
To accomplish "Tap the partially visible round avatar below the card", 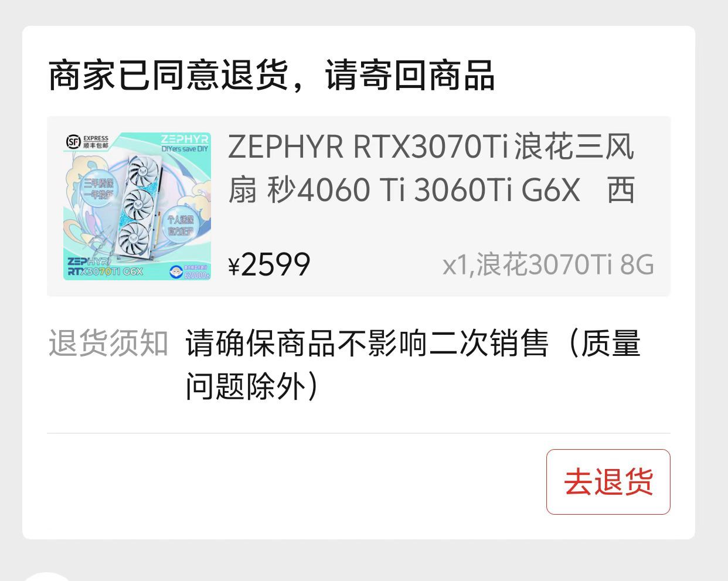I will pos(46,576).
